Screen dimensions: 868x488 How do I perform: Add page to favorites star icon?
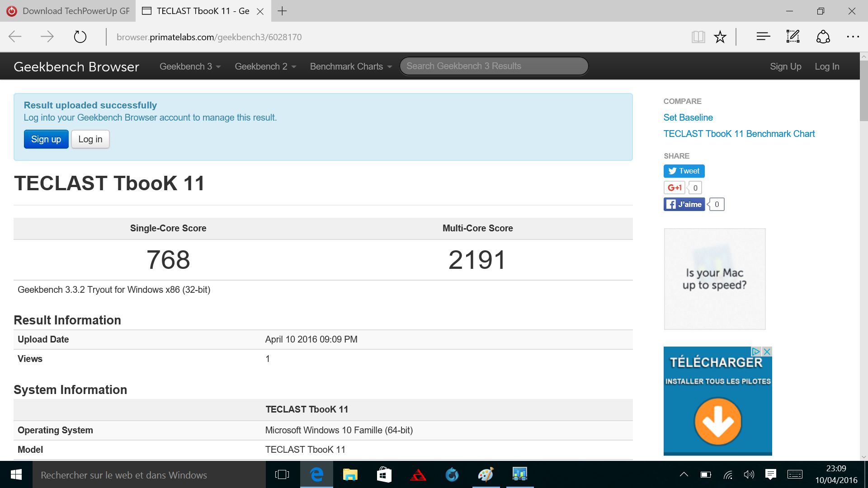tap(720, 37)
